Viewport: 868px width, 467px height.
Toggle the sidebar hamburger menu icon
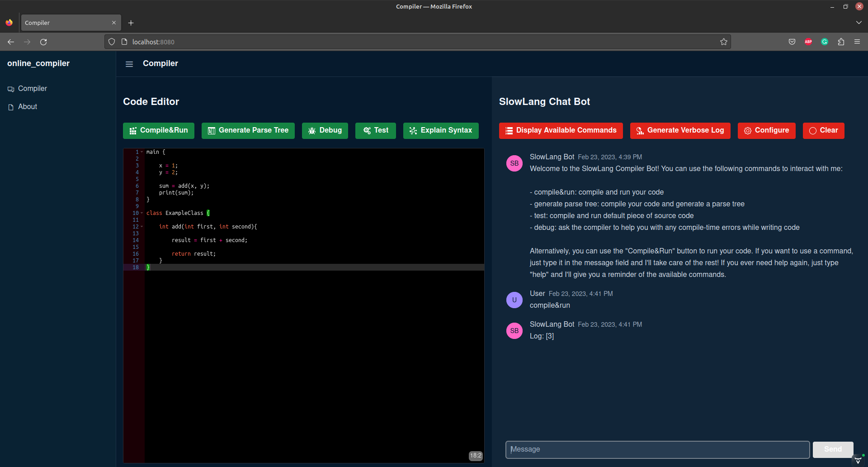[x=129, y=64]
